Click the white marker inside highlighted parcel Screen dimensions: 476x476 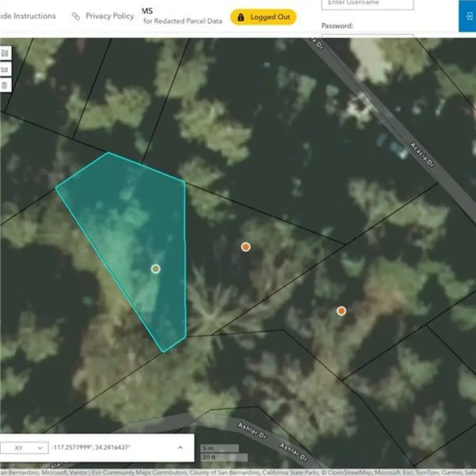[156, 268]
